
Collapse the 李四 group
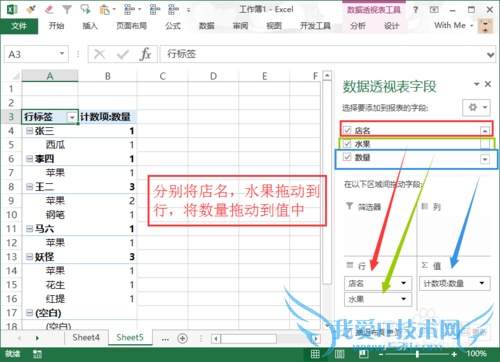coord(30,159)
